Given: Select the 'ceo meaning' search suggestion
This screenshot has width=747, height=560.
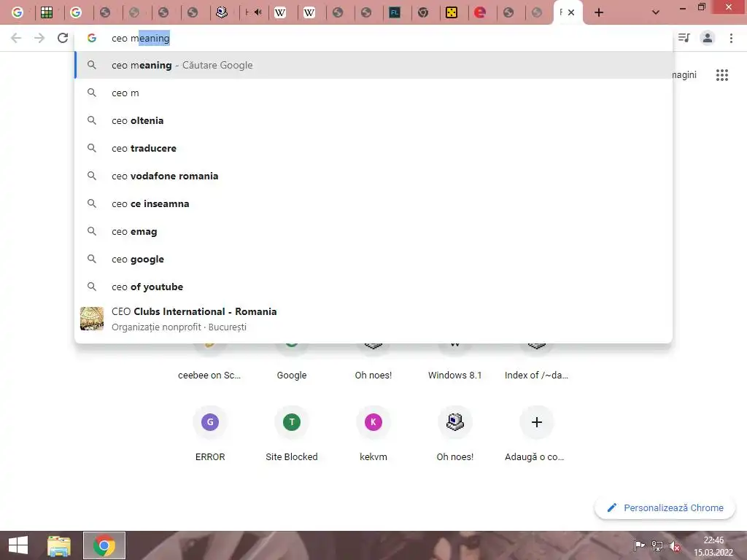Looking at the screenshot, I should click(x=373, y=65).
